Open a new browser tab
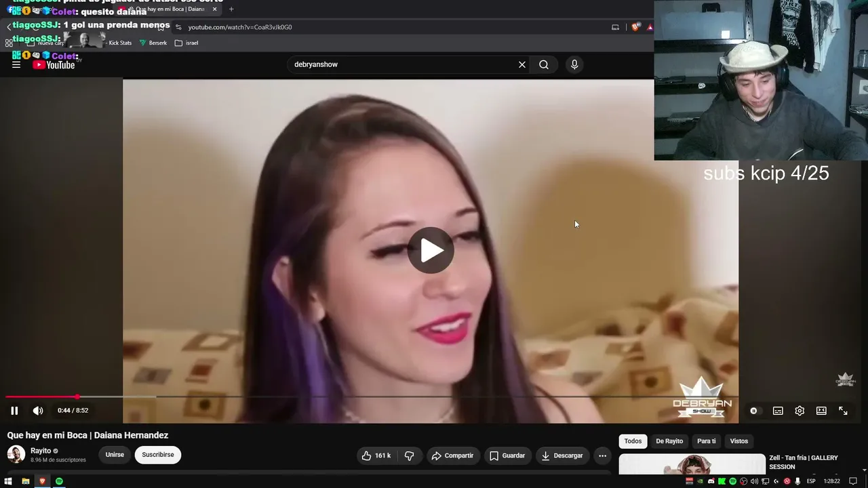The width and height of the screenshot is (868, 488). (x=231, y=9)
